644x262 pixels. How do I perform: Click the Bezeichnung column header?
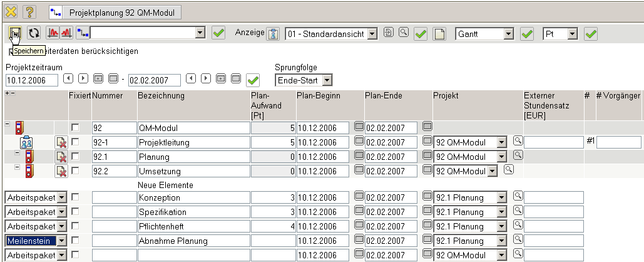[161, 96]
